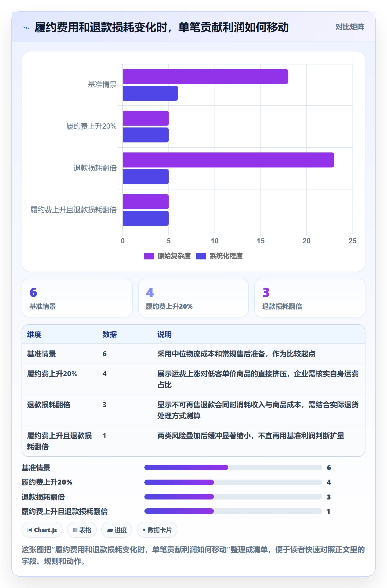Toggle the 系统化程度 legend swatch
The width and height of the screenshot is (387, 588).
click(201, 256)
